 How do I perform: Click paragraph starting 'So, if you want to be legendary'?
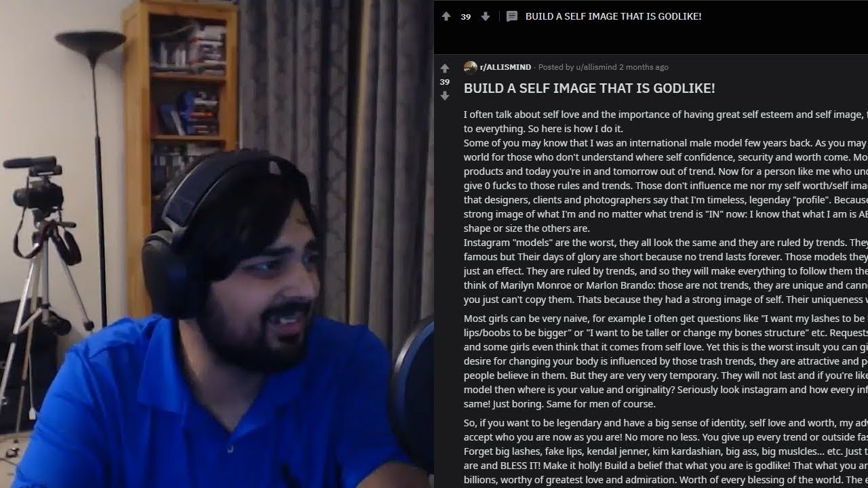666,451
